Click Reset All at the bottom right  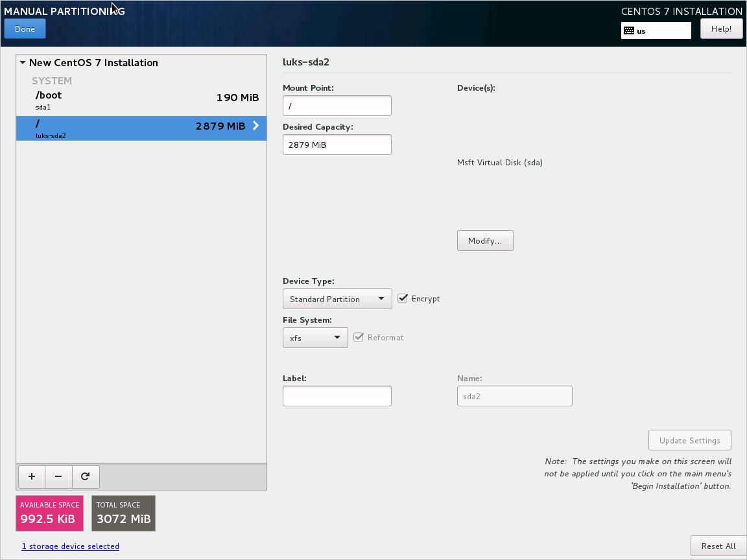click(x=718, y=546)
